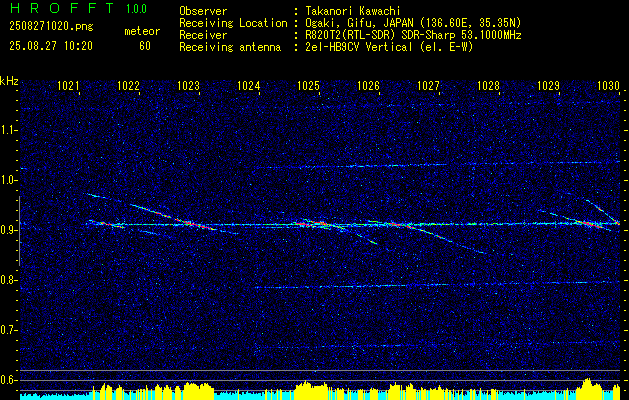Viewport: 629px width, 400px height.
Task: Click the meteor count value 60
Action: pos(145,46)
